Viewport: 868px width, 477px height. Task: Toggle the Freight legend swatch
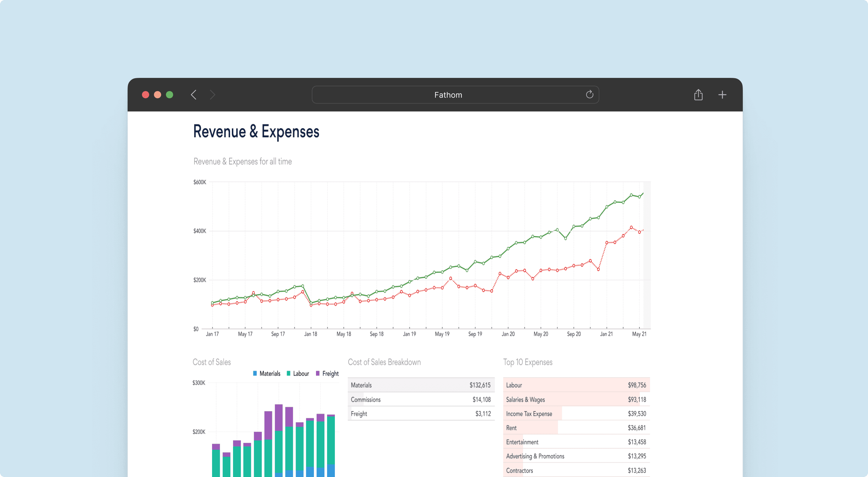318,374
